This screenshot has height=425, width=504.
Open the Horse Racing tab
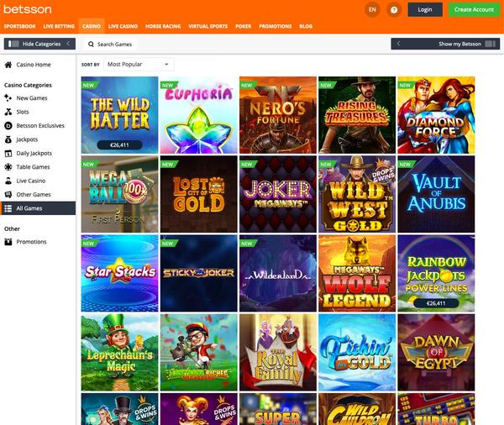coord(163,26)
